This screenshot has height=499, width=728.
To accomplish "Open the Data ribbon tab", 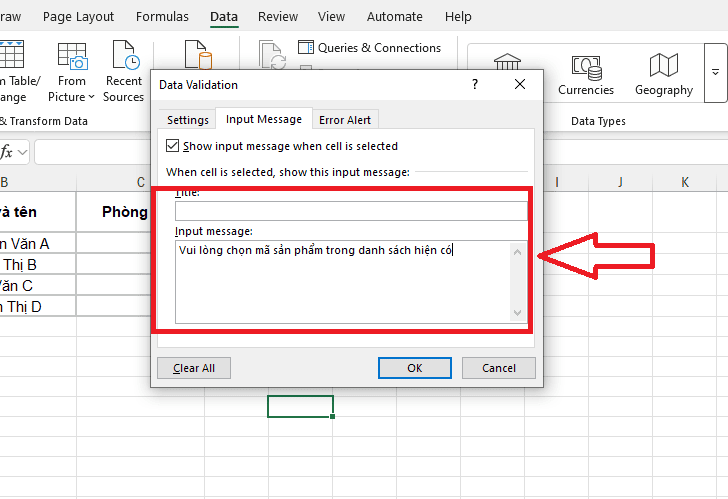I will [224, 17].
